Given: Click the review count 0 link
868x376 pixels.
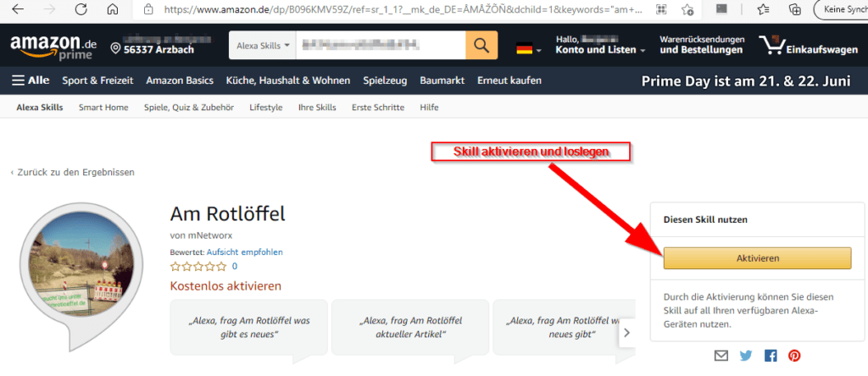Looking at the screenshot, I should [x=235, y=267].
